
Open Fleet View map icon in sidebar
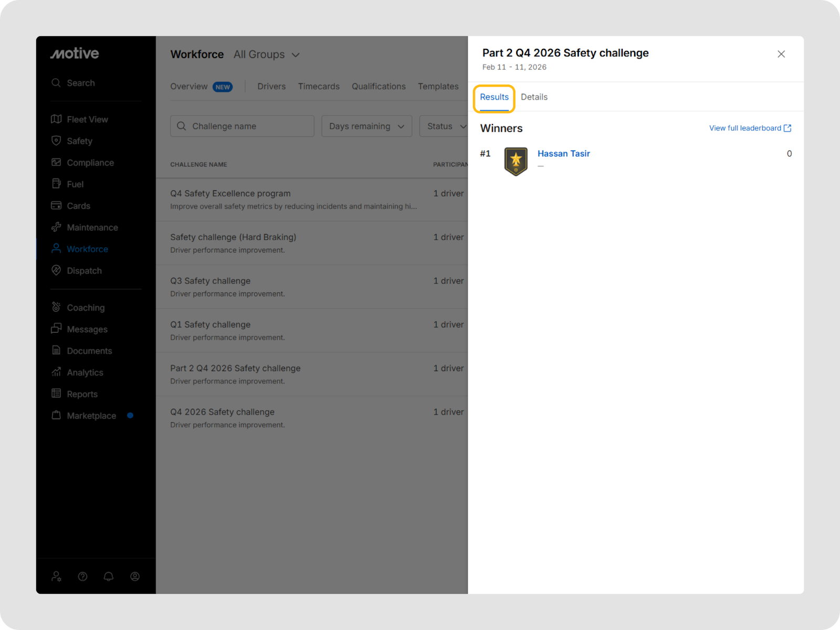(x=56, y=119)
